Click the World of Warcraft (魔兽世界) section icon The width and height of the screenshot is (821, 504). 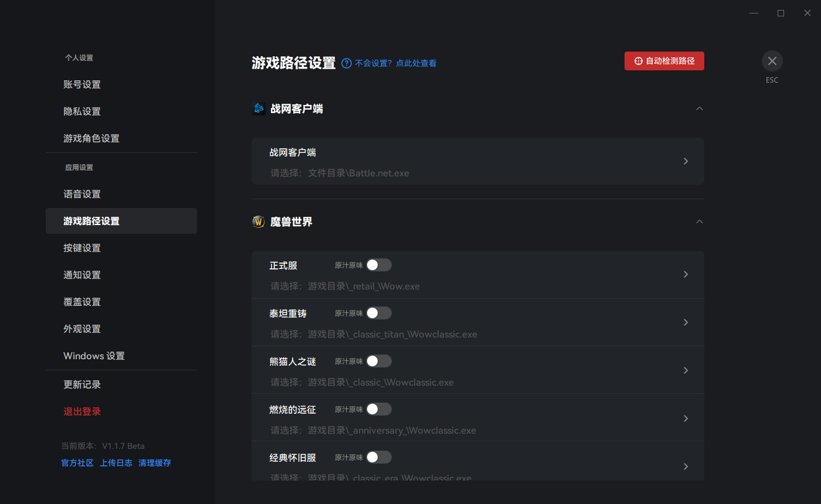coord(259,222)
